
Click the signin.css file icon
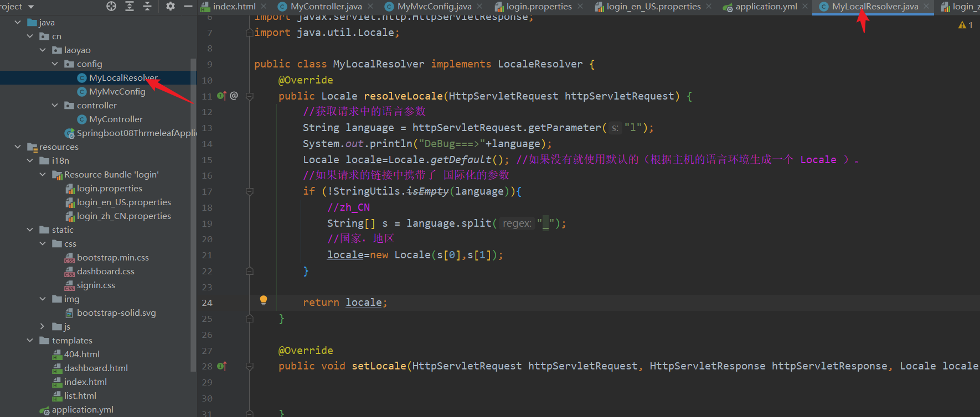pos(70,285)
